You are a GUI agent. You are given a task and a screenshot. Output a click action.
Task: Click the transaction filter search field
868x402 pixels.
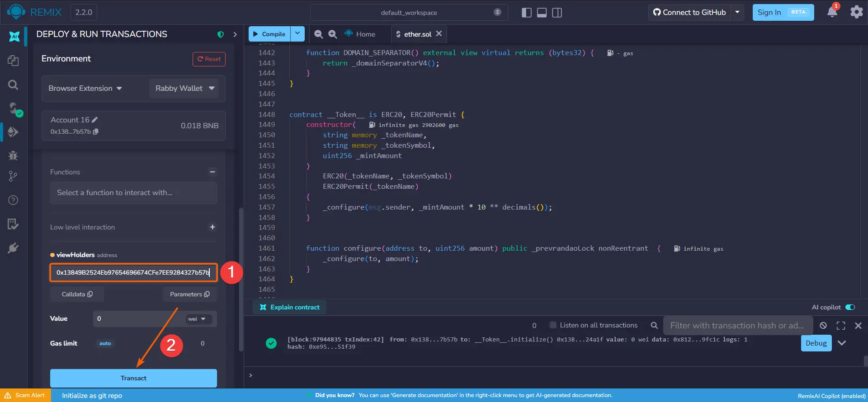coord(738,325)
